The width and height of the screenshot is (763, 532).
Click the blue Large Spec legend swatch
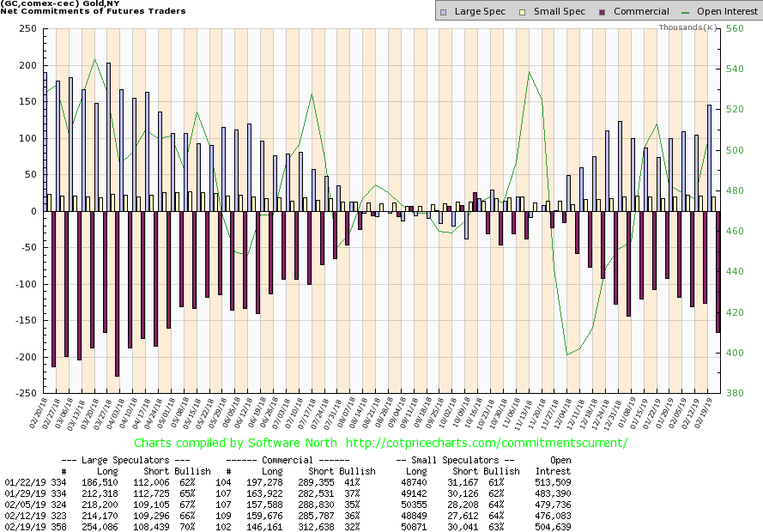[443, 11]
